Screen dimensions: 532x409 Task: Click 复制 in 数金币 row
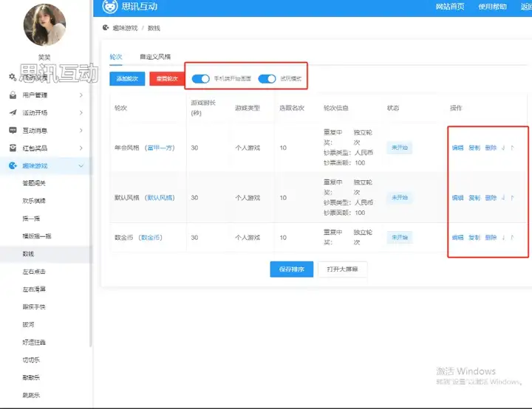474,238
